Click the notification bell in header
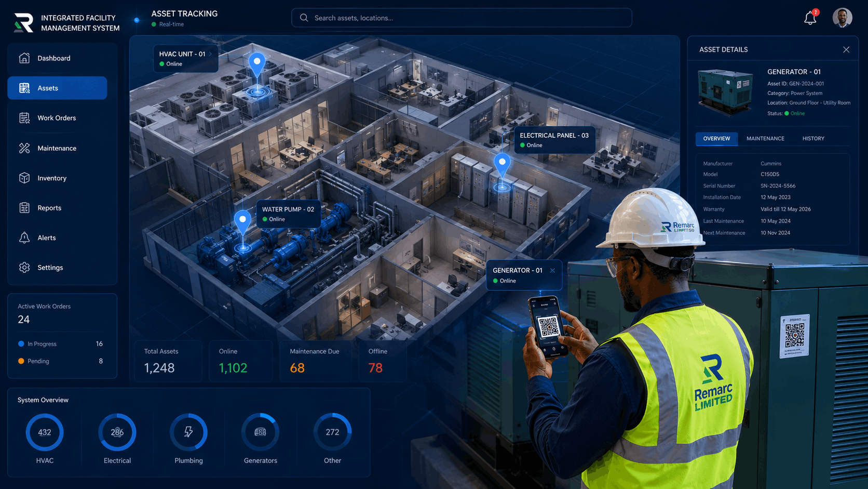 (x=810, y=18)
